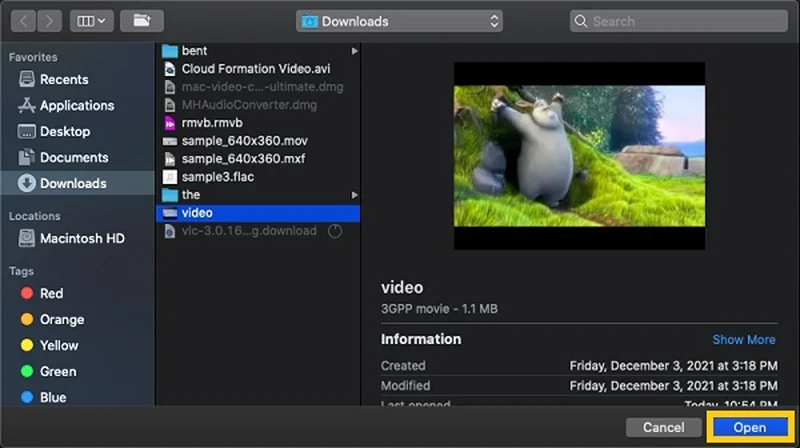
Task: Select MHAudioConverter.dmg file
Action: coord(258,105)
